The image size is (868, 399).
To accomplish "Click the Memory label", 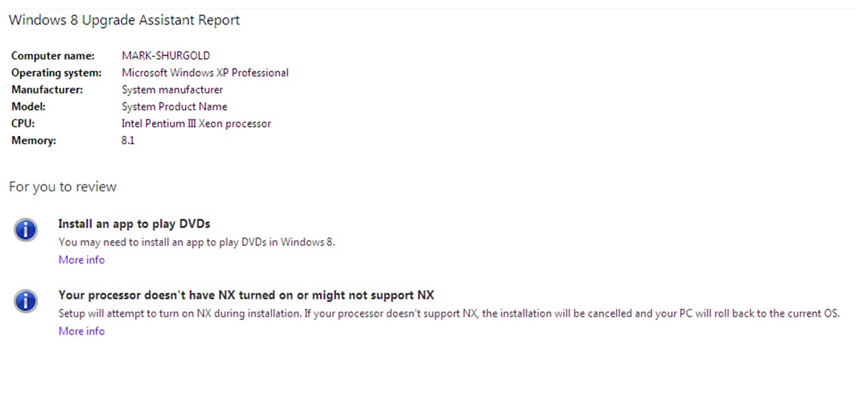I will pos(34,141).
